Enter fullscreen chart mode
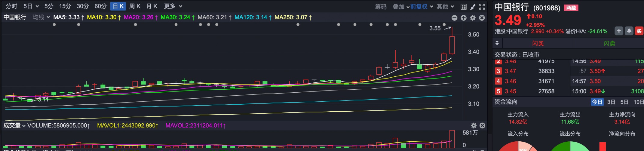Viewport: 644px width, 151px height. (482, 7)
